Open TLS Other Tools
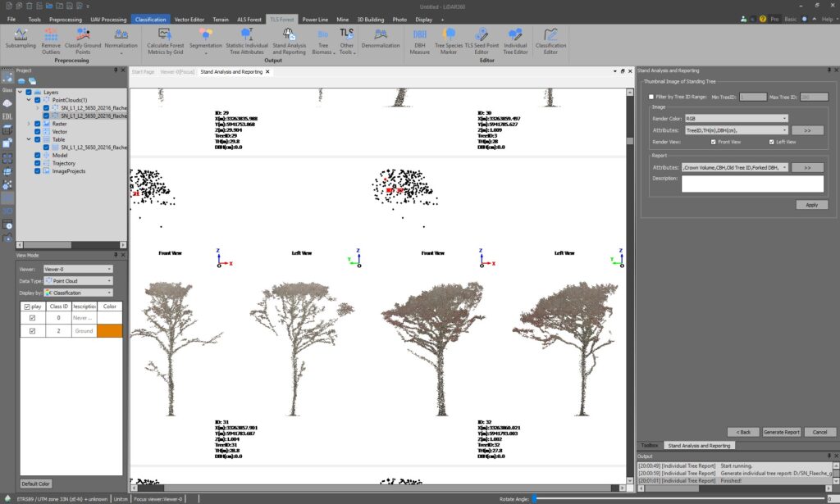Viewport: 840px width, 504px height. pyautogui.click(x=347, y=41)
